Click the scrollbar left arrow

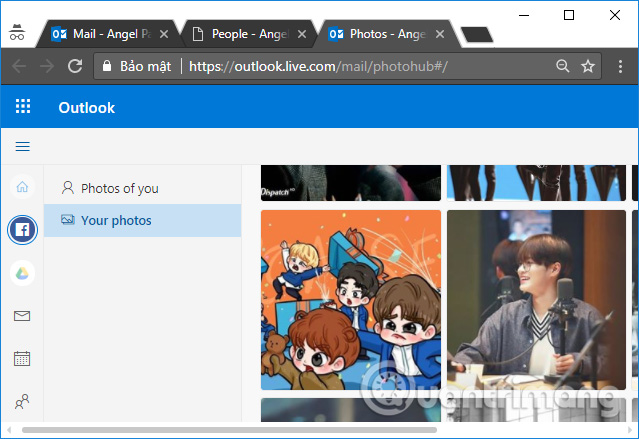9,430
